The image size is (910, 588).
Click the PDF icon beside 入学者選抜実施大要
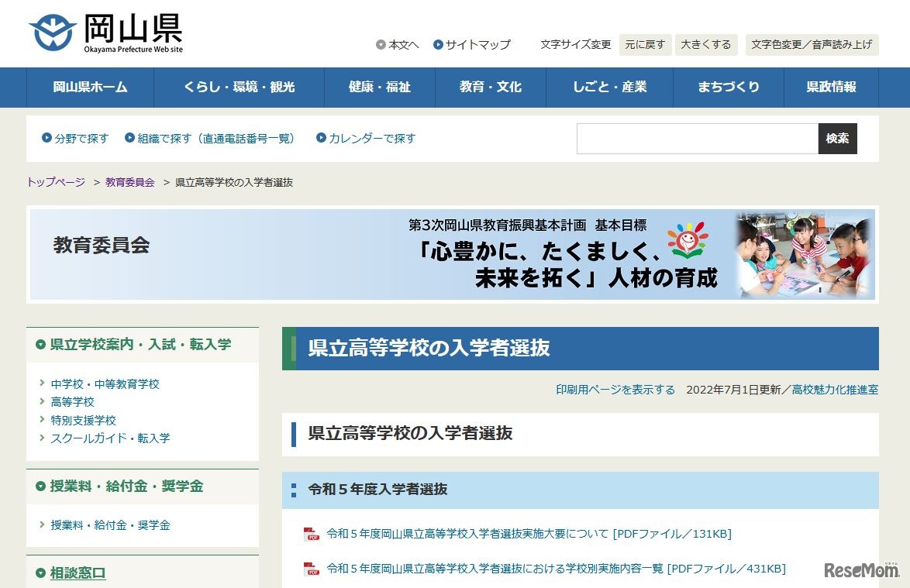tap(313, 534)
